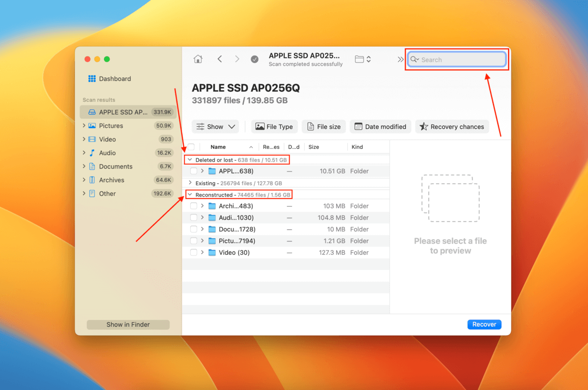Screen dimensions: 588x390
Task: Click the Video (30) folder icon
Action: [212, 253]
